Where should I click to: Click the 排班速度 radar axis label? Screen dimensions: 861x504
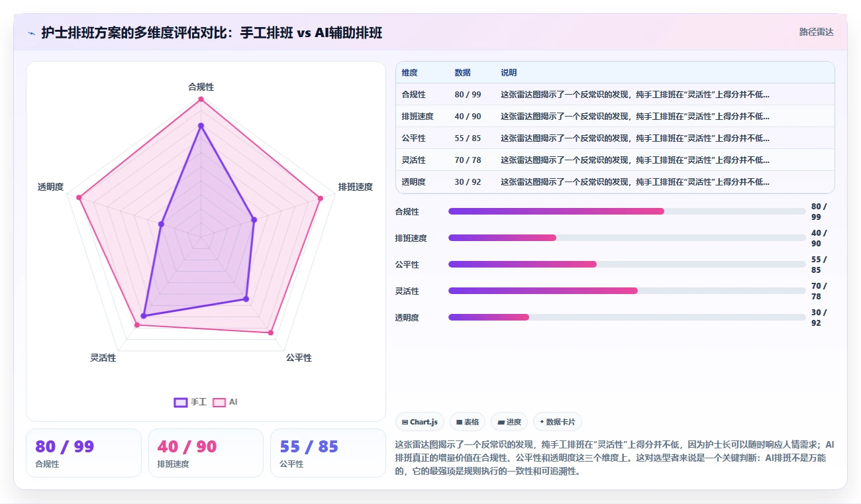coord(356,187)
